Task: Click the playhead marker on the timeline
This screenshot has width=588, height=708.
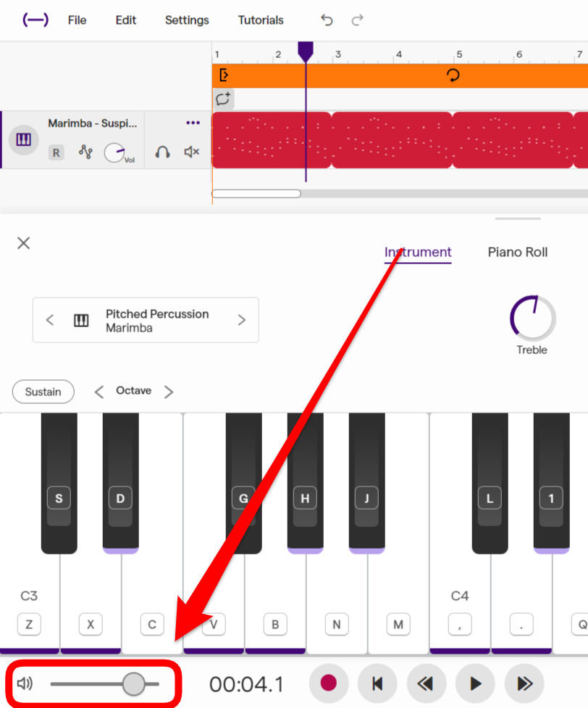Action: coord(306,52)
